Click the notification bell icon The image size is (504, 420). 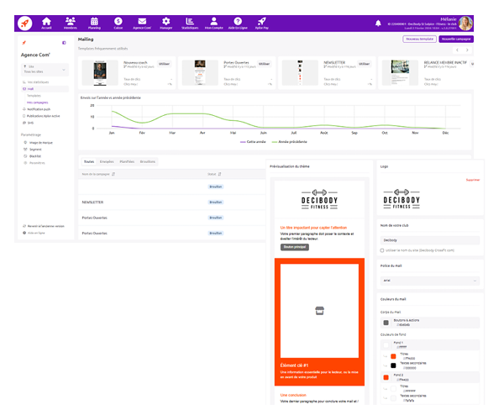tap(378, 23)
